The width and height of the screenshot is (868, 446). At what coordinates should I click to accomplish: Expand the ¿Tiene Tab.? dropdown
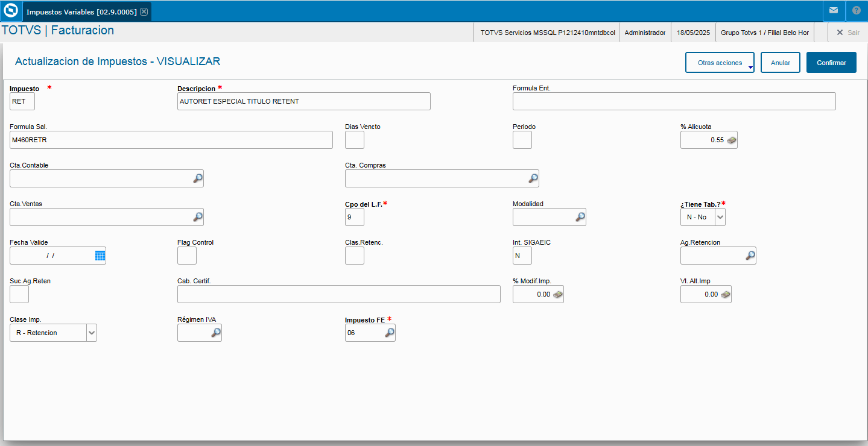(720, 217)
